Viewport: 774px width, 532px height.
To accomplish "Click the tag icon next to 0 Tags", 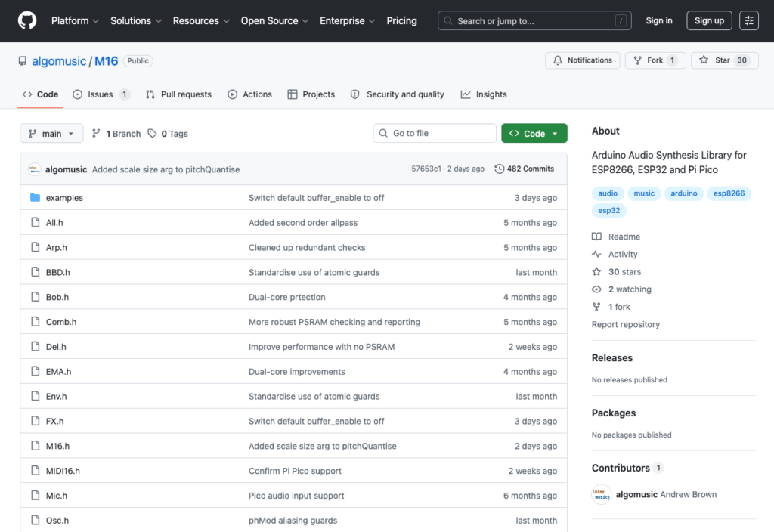I will (153, 133).
